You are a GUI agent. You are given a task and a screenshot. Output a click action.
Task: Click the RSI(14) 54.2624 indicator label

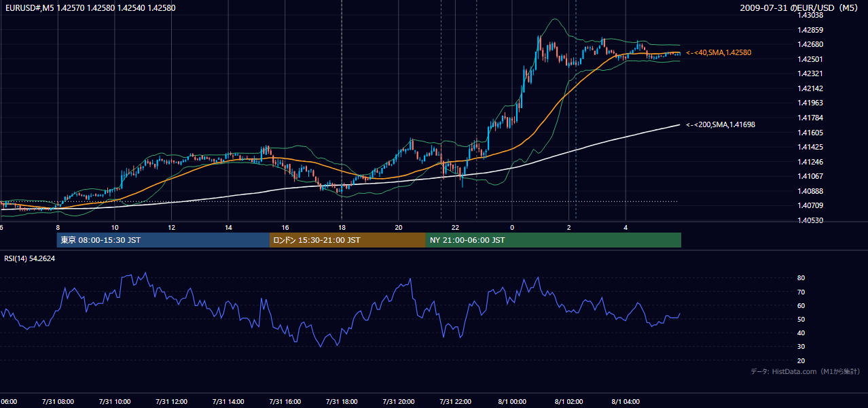(30, 258)
